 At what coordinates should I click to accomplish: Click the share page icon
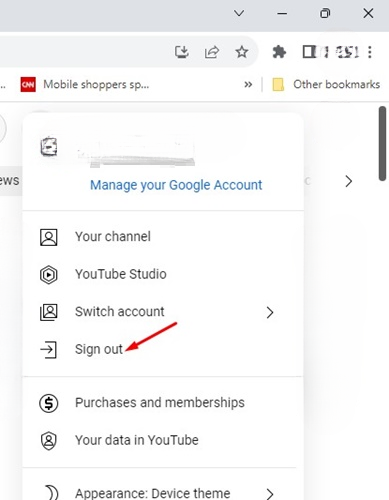pos(212,52)
